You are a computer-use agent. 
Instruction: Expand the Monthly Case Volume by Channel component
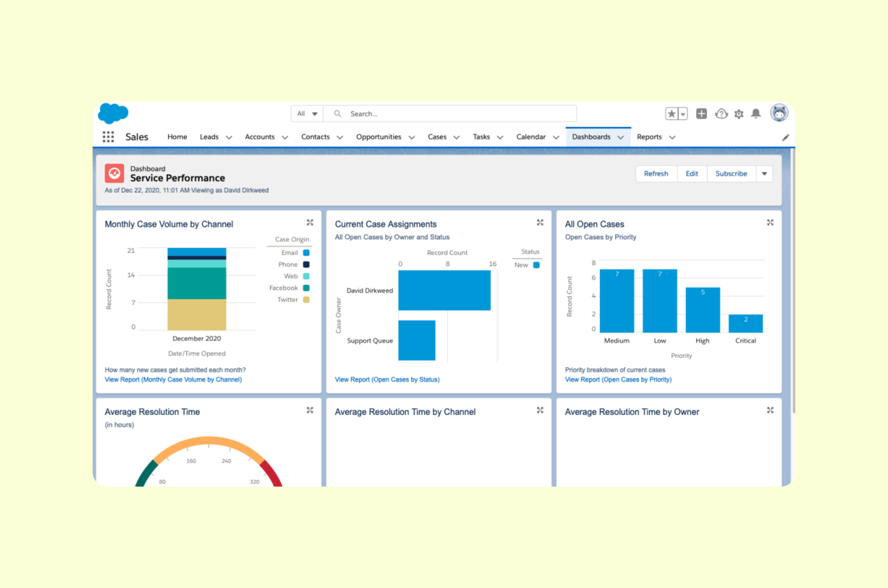click(310, 222)
